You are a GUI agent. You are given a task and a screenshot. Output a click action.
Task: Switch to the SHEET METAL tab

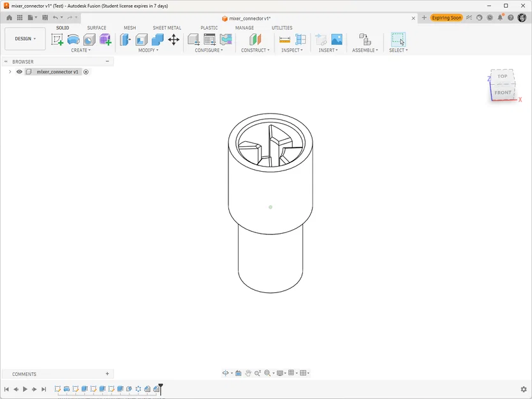coord(167,28)
